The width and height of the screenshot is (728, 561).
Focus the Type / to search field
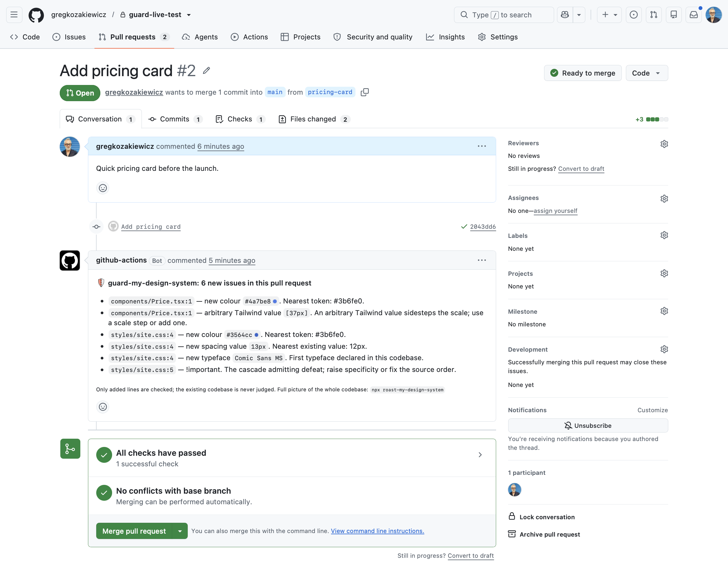504,15
